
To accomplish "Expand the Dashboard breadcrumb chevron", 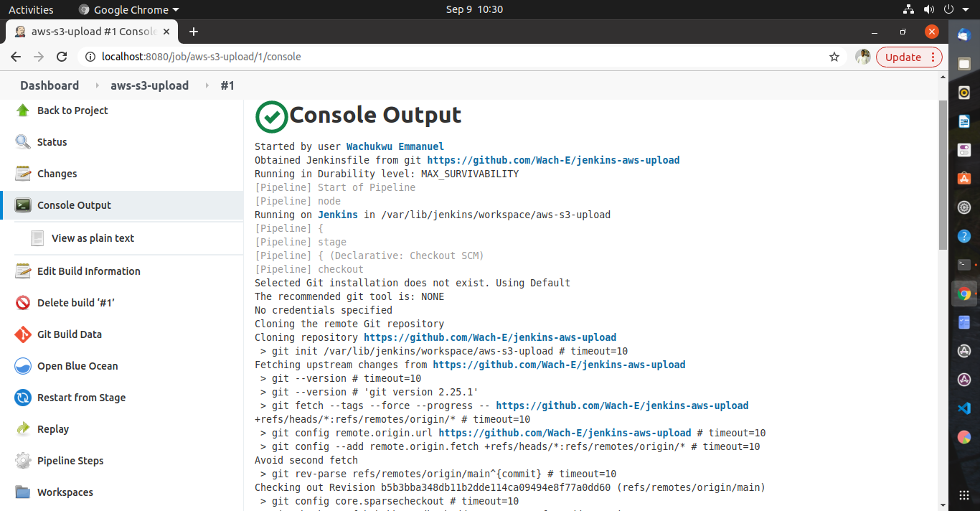I will (98, 85).
